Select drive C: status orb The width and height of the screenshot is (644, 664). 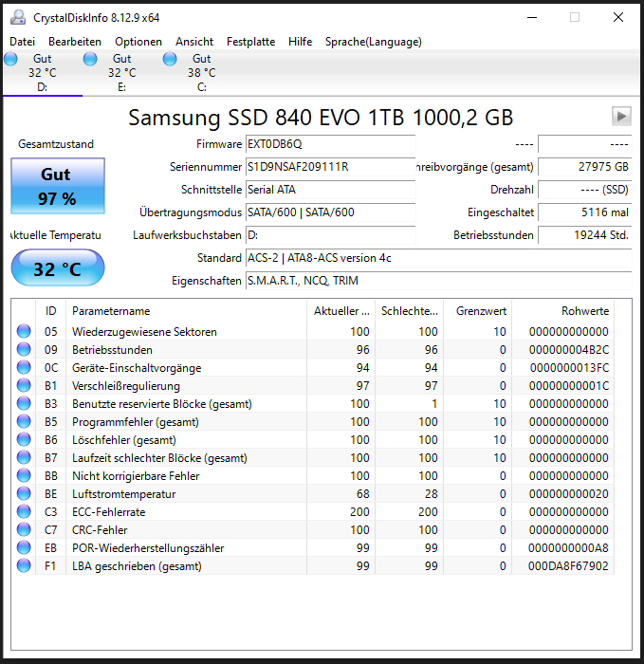[x=170, y=59]
